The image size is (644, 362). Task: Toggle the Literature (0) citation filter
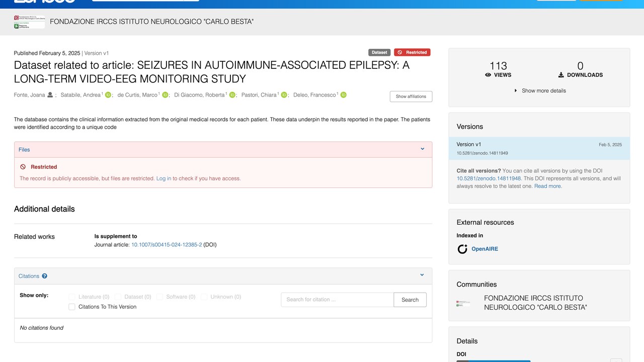pyautogui.click(x=72, y=297)
